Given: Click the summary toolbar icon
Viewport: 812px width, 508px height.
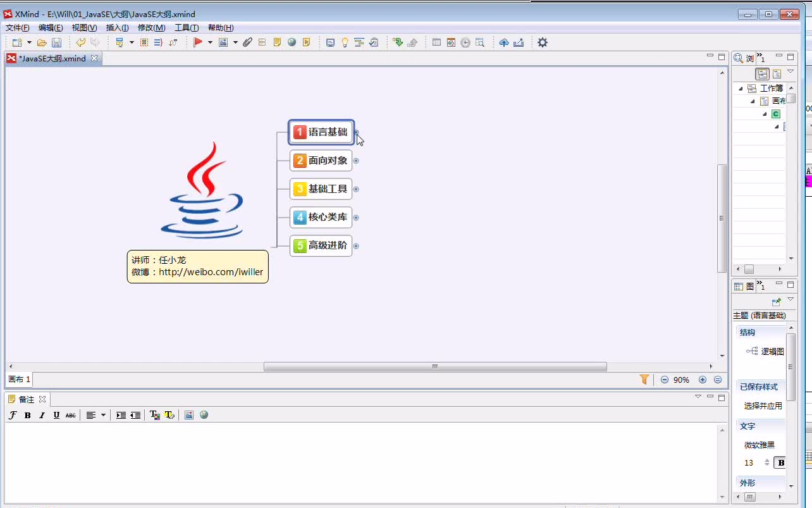Looking at the screenshot, I should pyautogui.click(x=158, y=42).
